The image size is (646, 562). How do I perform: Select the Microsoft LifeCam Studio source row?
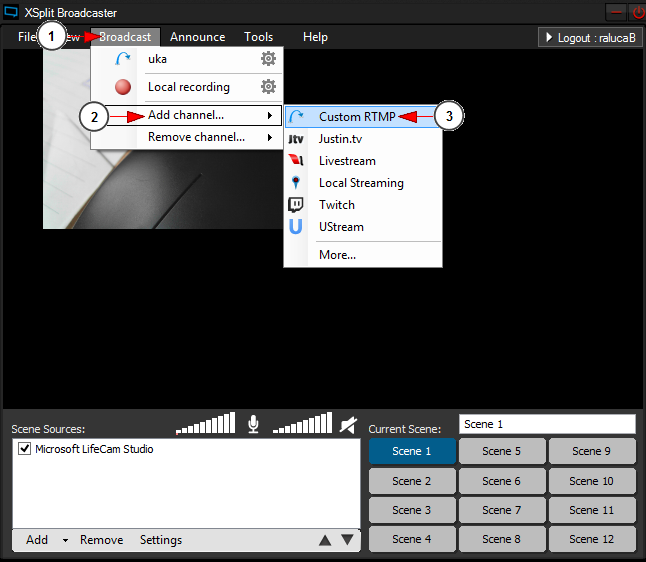pos(186,449)
